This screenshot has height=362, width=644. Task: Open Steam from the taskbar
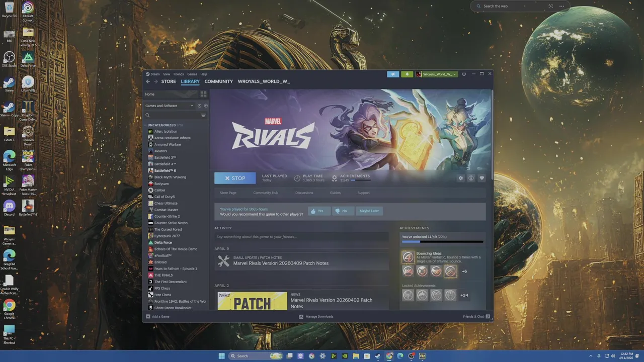coord(378,356)
